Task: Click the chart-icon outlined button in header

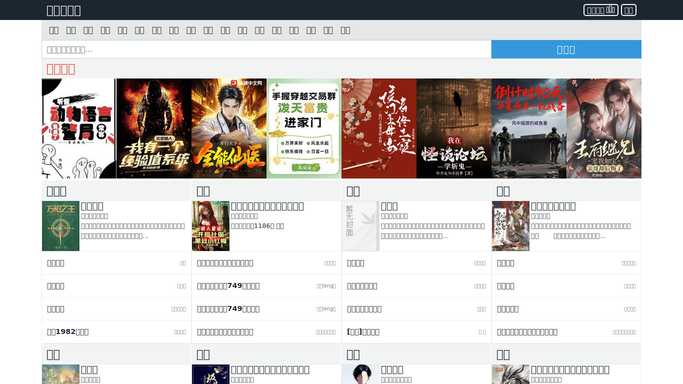Action: coord(601,10)
